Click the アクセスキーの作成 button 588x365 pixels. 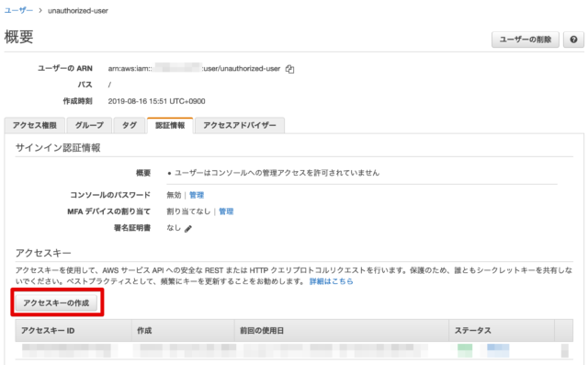click(x=56, y=302)
